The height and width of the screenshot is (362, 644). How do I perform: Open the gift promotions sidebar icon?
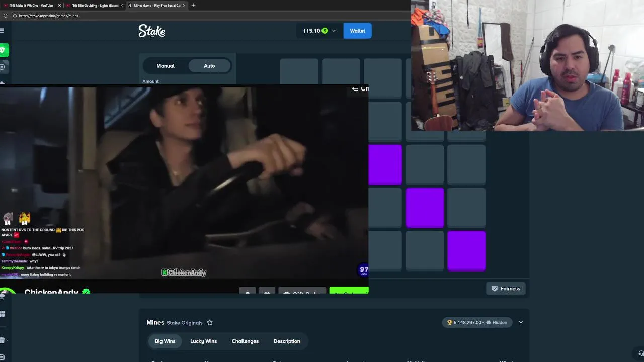pos(3,340)
